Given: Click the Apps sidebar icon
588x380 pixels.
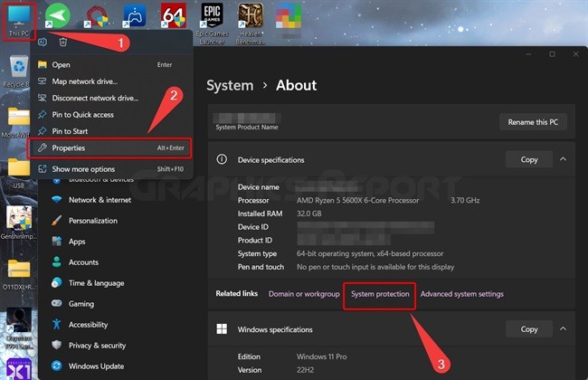Looking at the screenshot, I should click(57, 242).
